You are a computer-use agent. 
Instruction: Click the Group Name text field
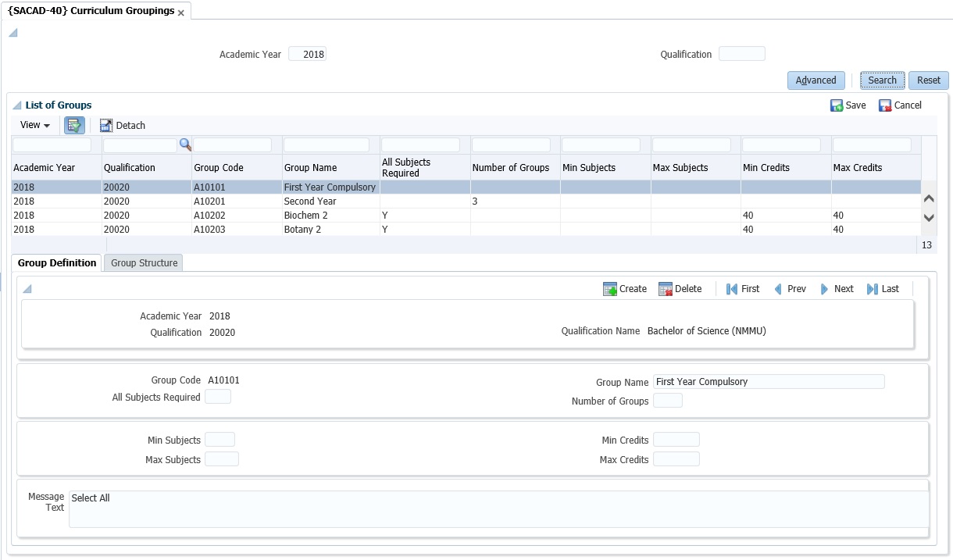768,382
